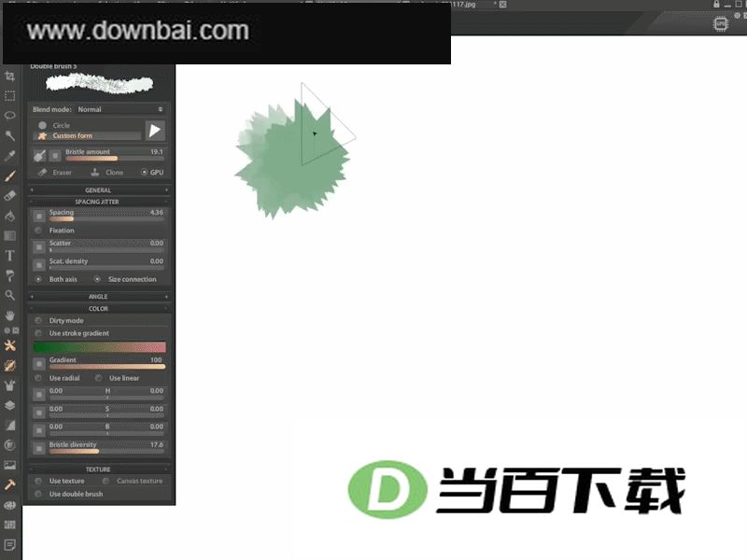Toggle the Size connection option
The image size is (747, 560).
(125, 279)
